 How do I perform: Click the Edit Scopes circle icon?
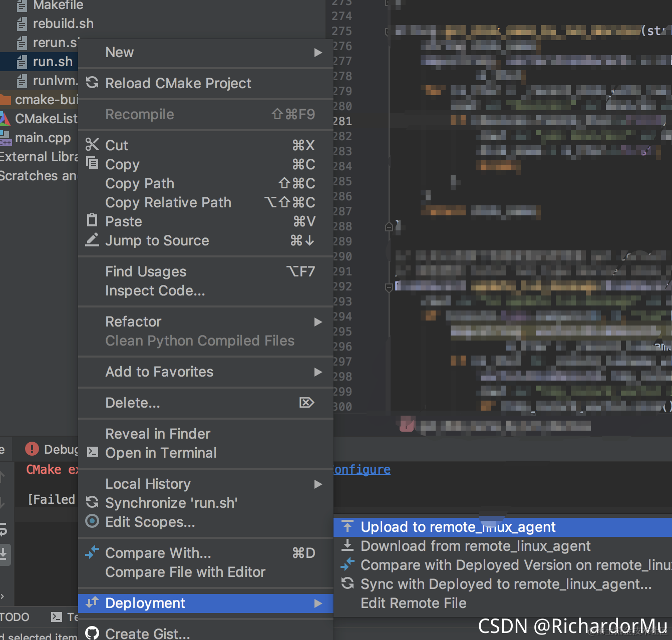pos(92,521)
